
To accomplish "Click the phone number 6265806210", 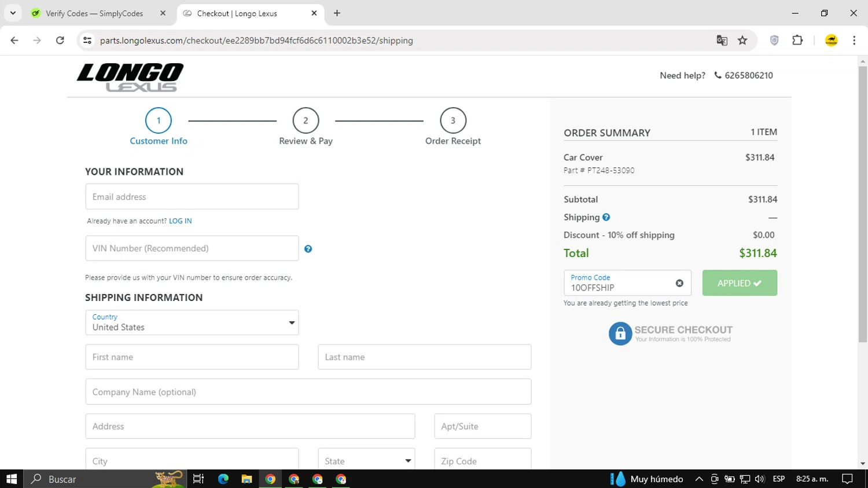I will [x=749, y=75].
